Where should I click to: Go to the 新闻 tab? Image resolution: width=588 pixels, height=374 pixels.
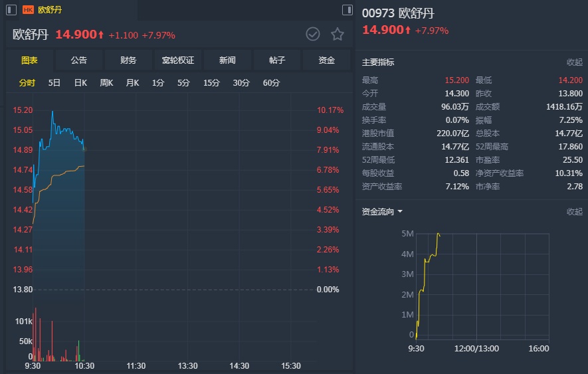click(x=227, y=60)
